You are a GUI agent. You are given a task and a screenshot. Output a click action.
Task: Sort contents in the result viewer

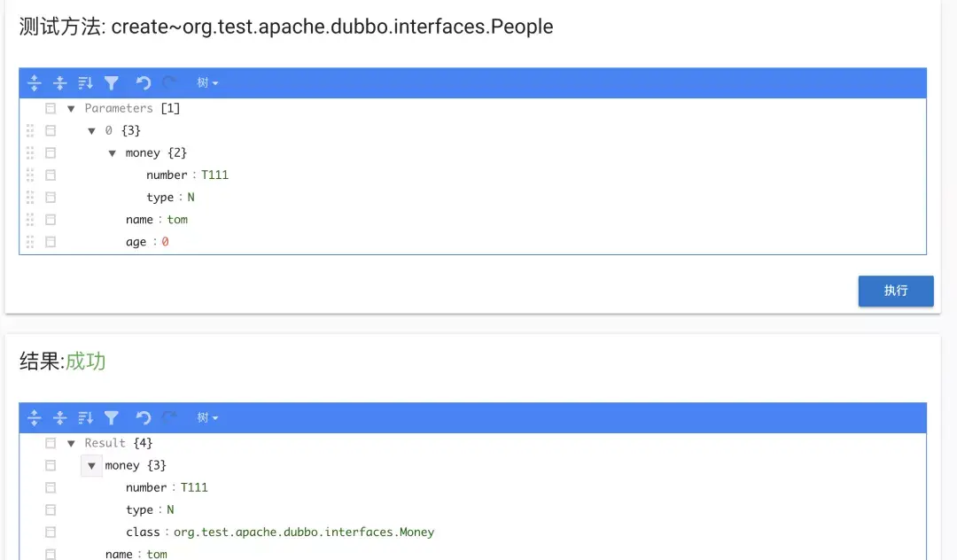[x=85, y=418]
